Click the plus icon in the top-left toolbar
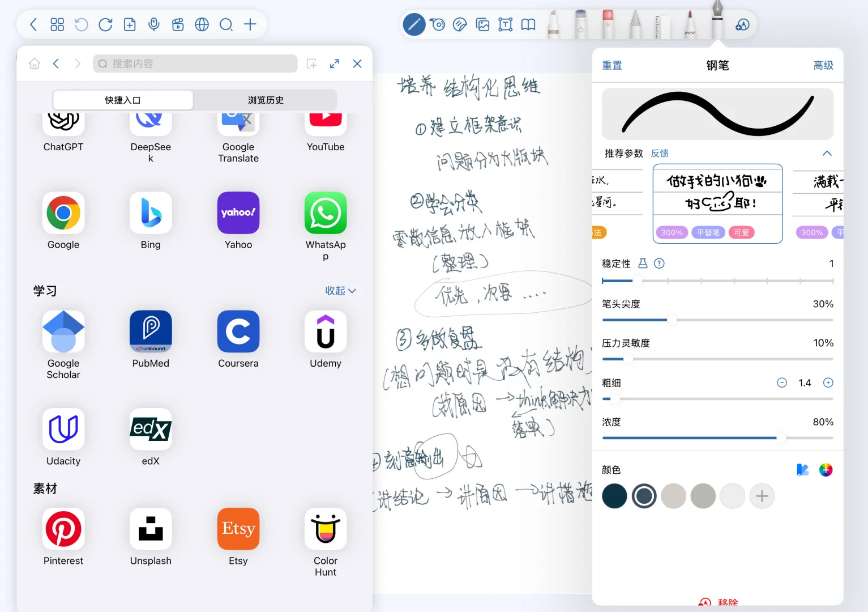 click(250, 24)
